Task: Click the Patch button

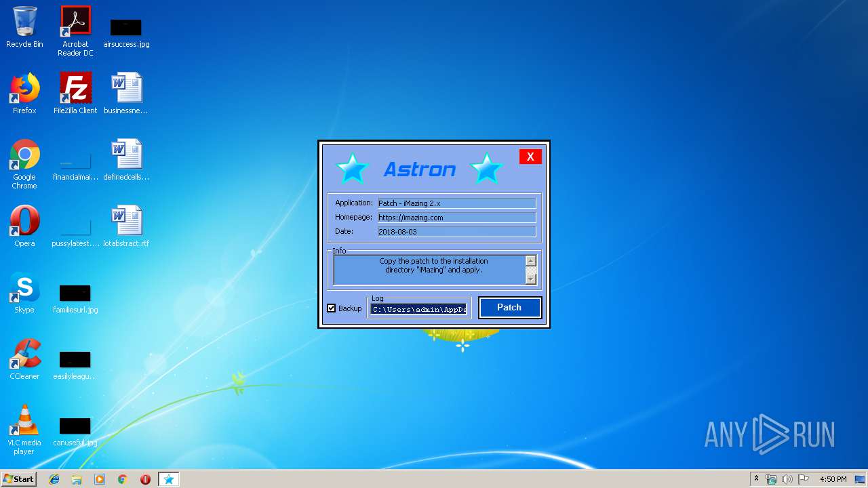Action: coord(509,307)
